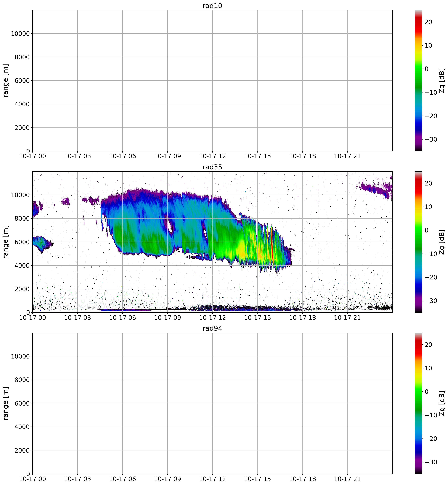Click the -30 level on the middle colorbar
This screenshot has width=448, height=485.
tap(431, 301)
